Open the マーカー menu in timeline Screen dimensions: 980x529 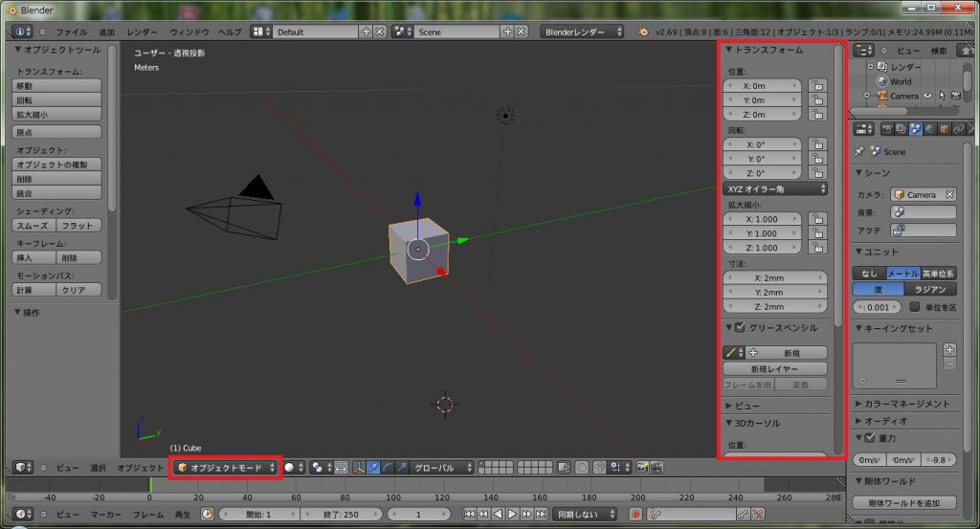pyautogui.click(x=105, y=515)
